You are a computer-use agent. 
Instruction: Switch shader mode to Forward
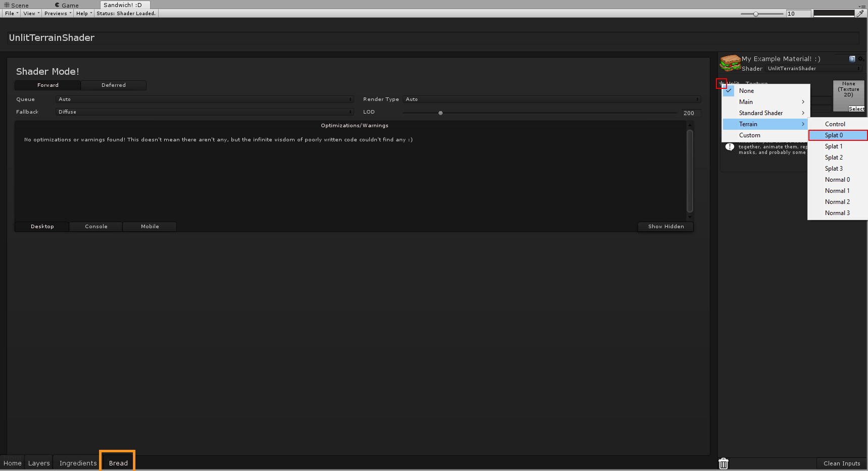[48, 85]
